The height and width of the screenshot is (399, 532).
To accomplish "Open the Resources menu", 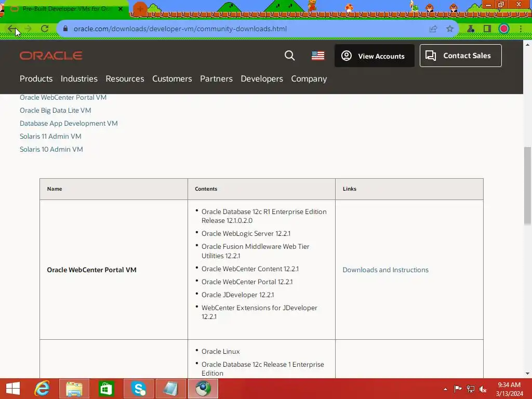I will [x=125, y=79].
